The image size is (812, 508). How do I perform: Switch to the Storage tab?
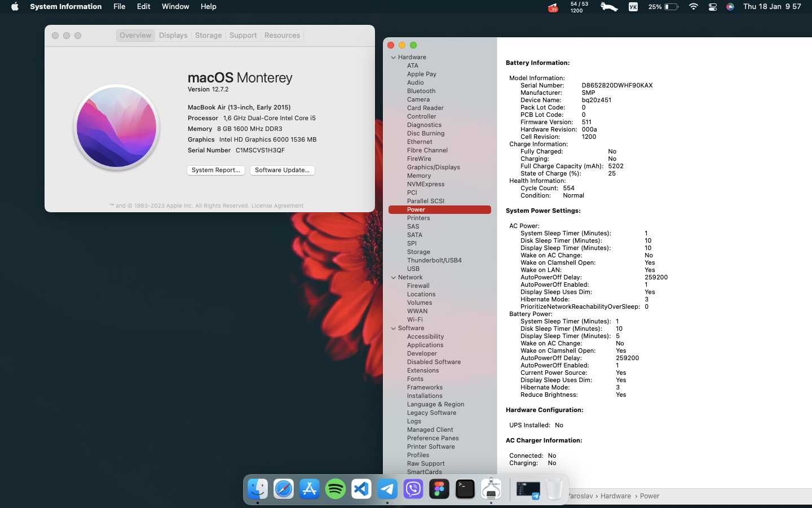point(208,35)
